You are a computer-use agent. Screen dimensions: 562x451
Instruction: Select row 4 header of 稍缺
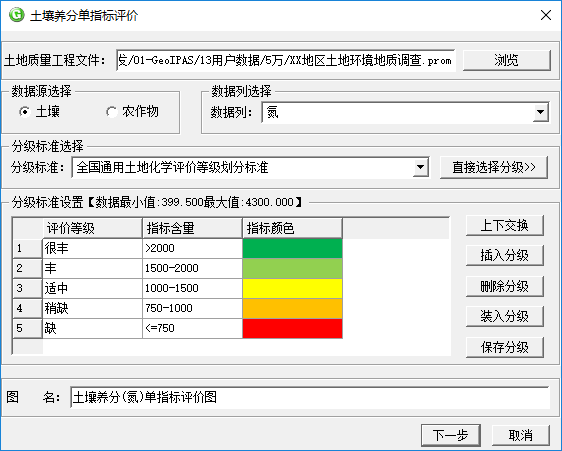[27, 308]
